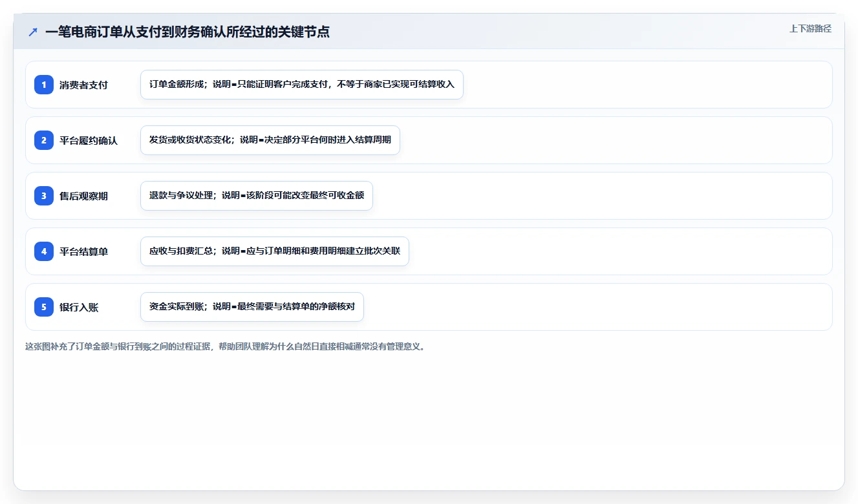Select the 售后观察期 step label
This screenshot has width=858, height=504.
click(x=83, y=196)
